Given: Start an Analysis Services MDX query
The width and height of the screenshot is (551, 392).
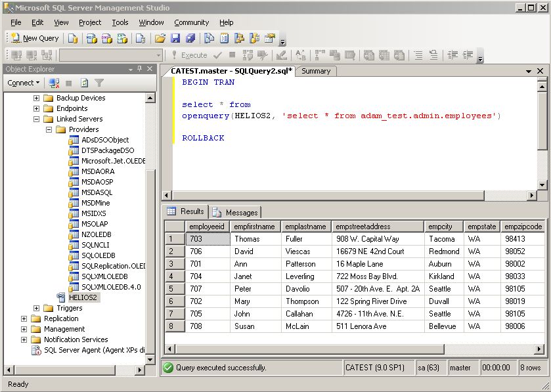Looking at the screenshot, I should (92, 38).
